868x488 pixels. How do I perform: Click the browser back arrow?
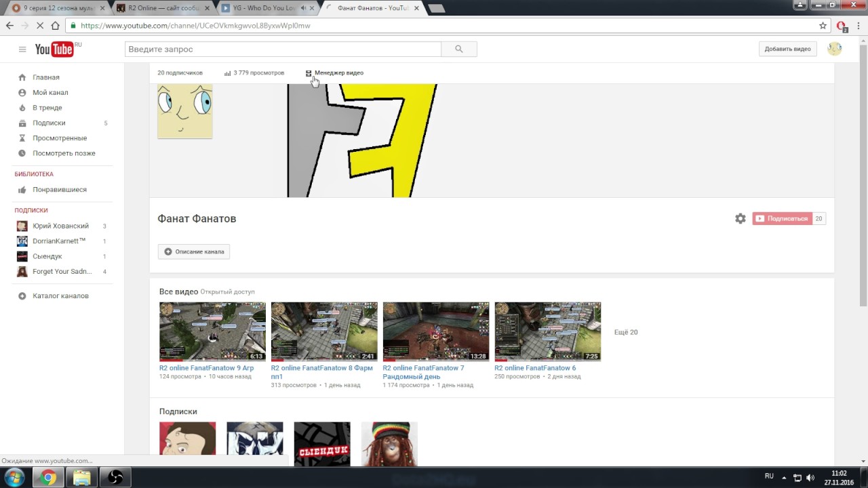point(9,26)
